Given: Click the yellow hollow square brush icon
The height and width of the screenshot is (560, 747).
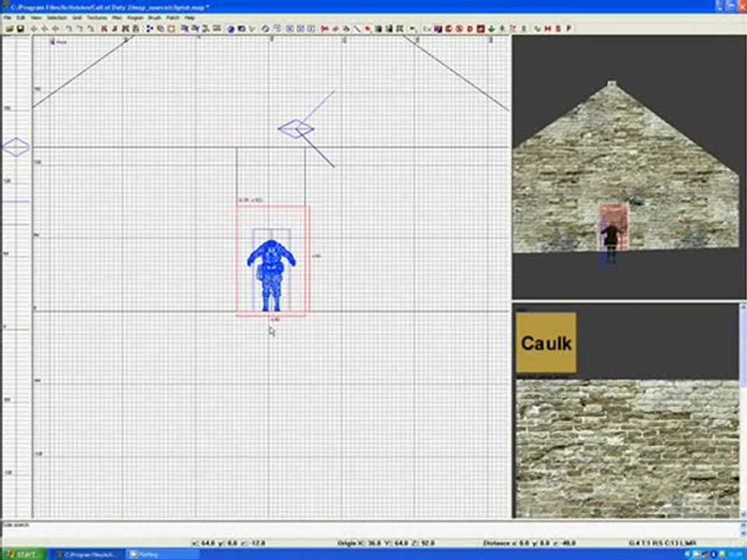Looking at the screenshot, I should 171,29.
